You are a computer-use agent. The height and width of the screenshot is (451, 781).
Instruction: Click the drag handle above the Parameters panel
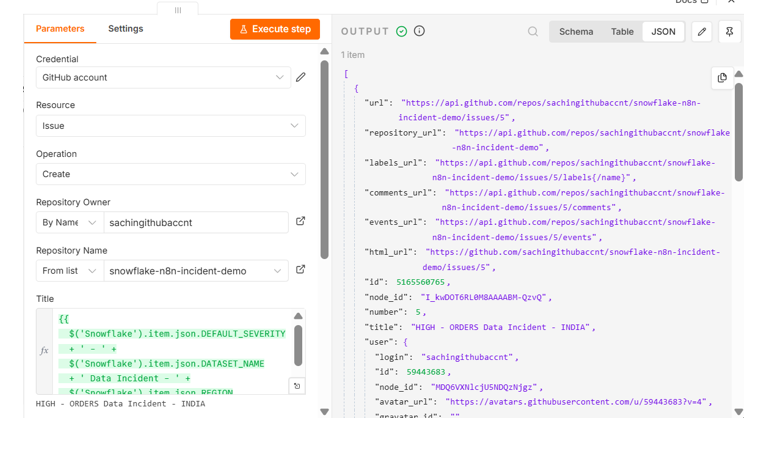178,10
